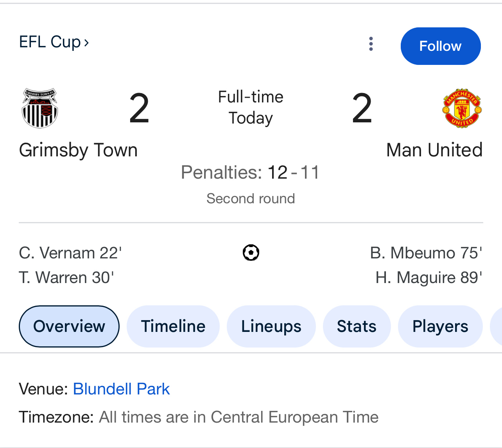Switch to the Lineups tab
This screenshot has width=502, height=448.
(x=271, y=326)
